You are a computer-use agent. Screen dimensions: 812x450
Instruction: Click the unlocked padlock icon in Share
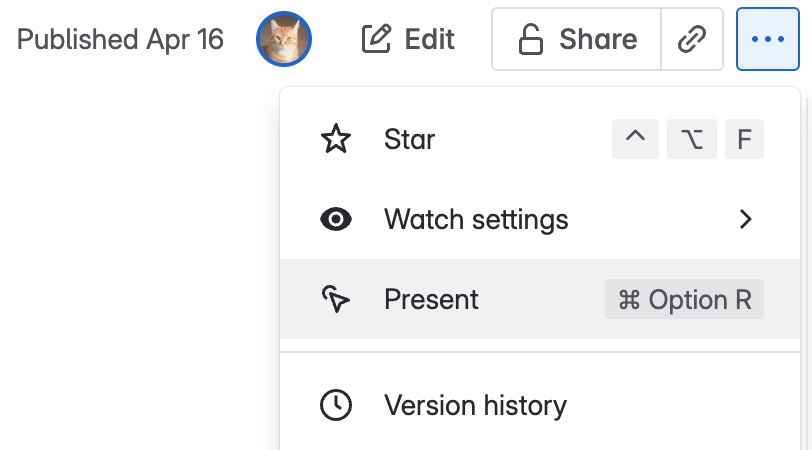point(530,39)
